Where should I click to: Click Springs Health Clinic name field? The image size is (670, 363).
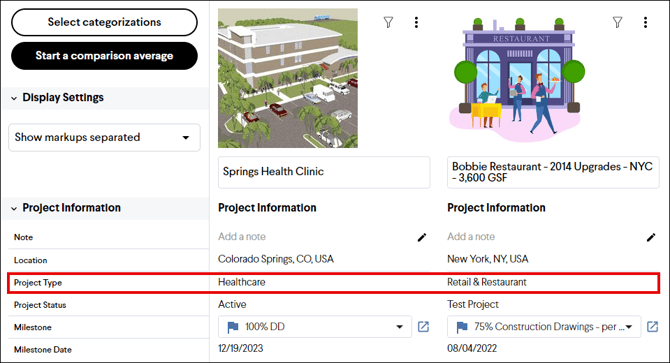(x=324, y=172)
